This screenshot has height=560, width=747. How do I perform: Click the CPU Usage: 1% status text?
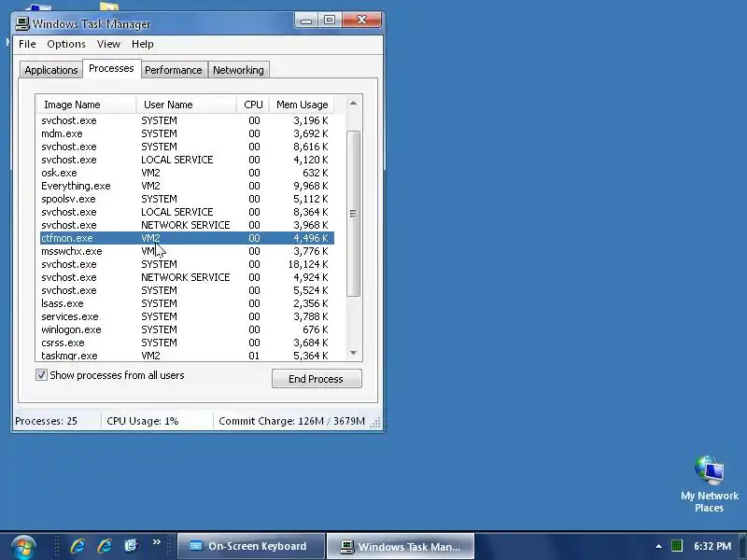[x=143, y=421]
